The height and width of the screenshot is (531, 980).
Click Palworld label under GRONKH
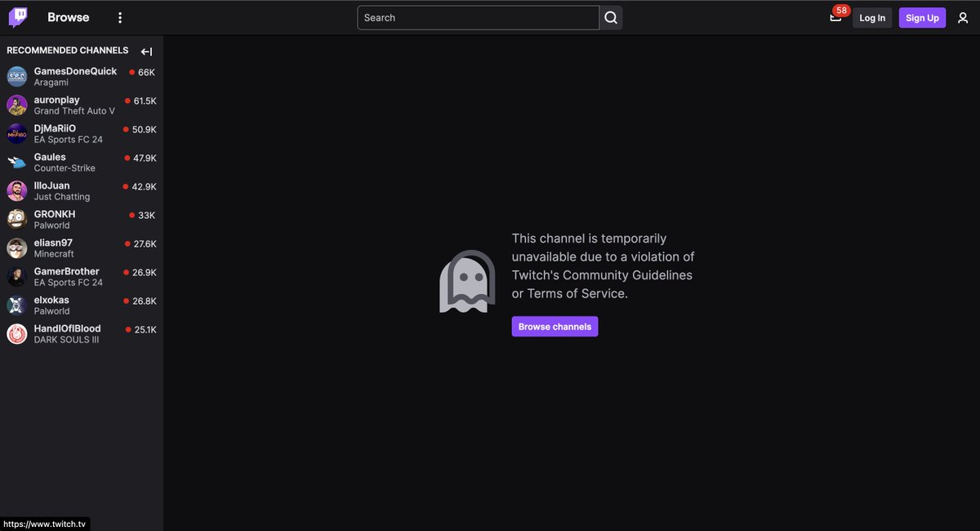point(51,225)
